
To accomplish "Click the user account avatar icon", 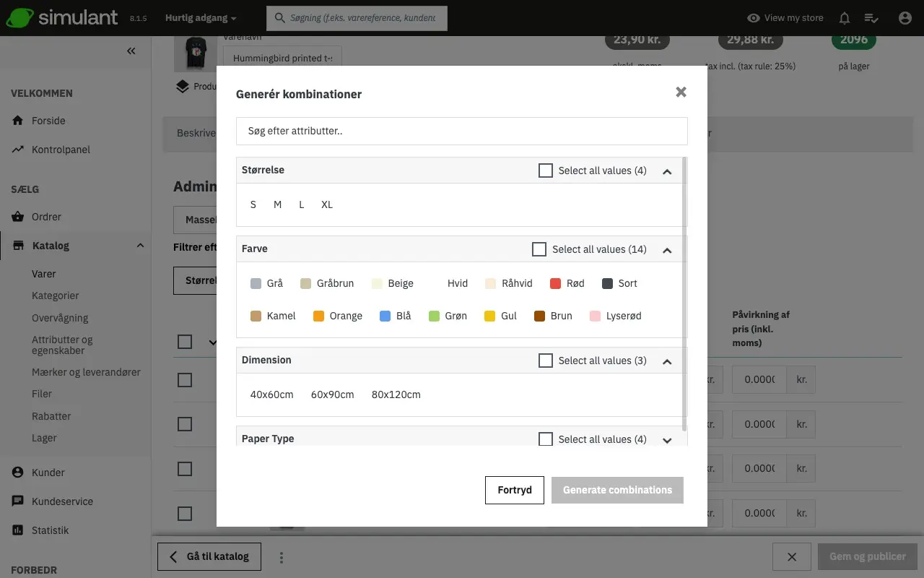I will 905,18.
